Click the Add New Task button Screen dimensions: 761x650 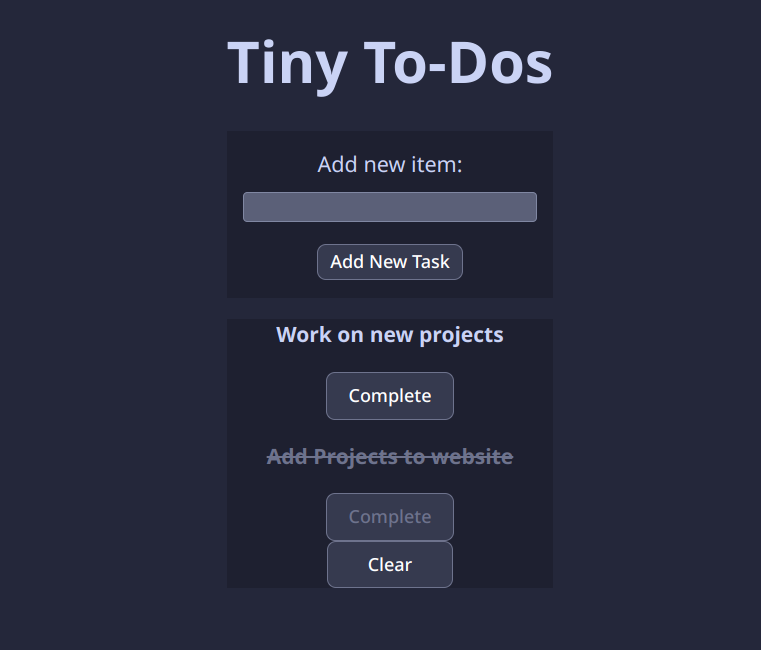390,262
